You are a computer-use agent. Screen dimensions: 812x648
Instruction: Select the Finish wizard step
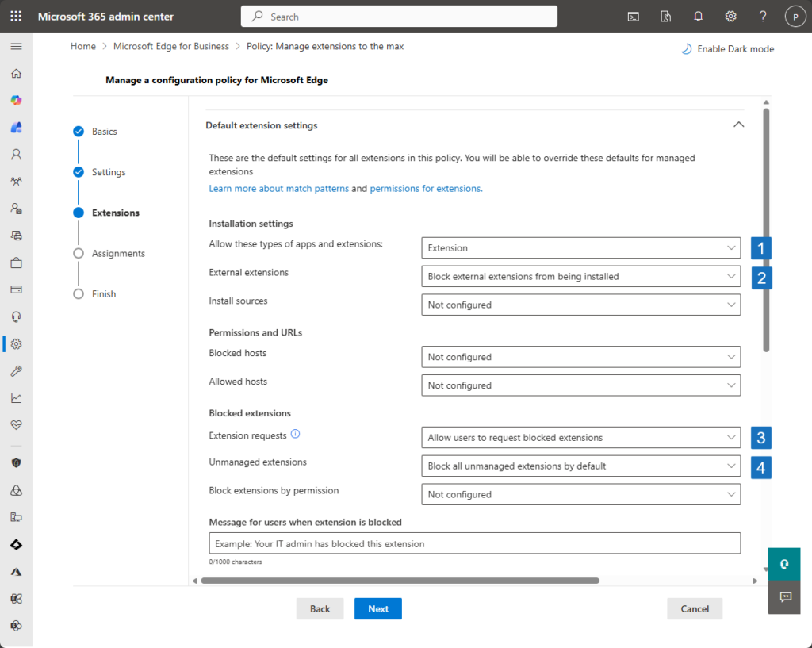pyautogui.click(x=104, y=294)
